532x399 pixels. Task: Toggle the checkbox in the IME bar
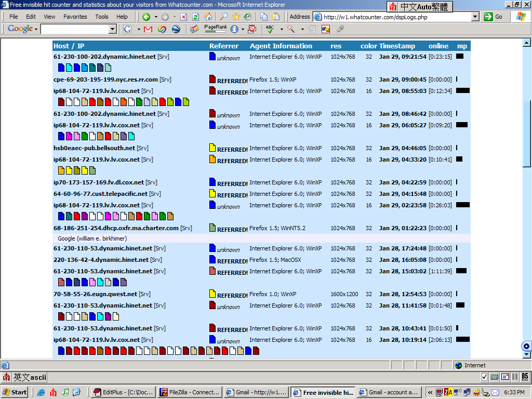484,377
